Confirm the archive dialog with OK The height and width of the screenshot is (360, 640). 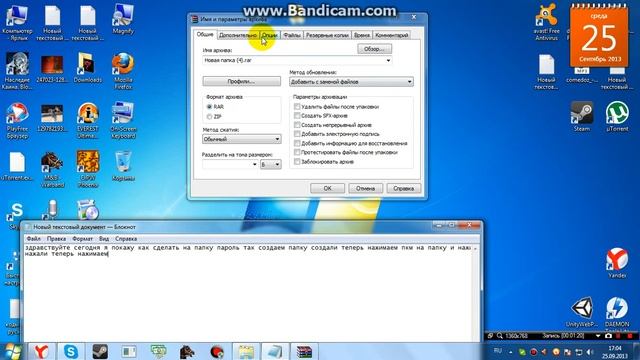327,189
